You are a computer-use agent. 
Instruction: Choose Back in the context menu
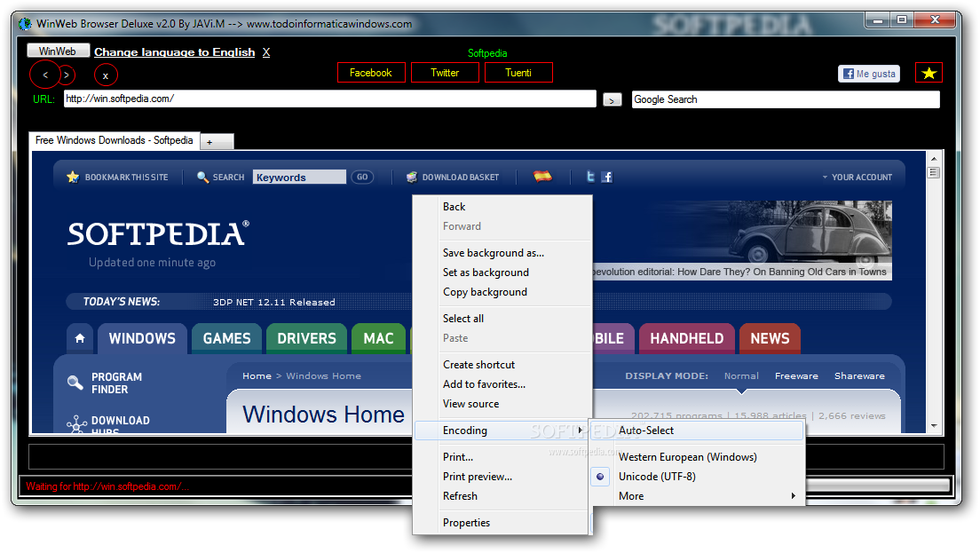[502, 206]
